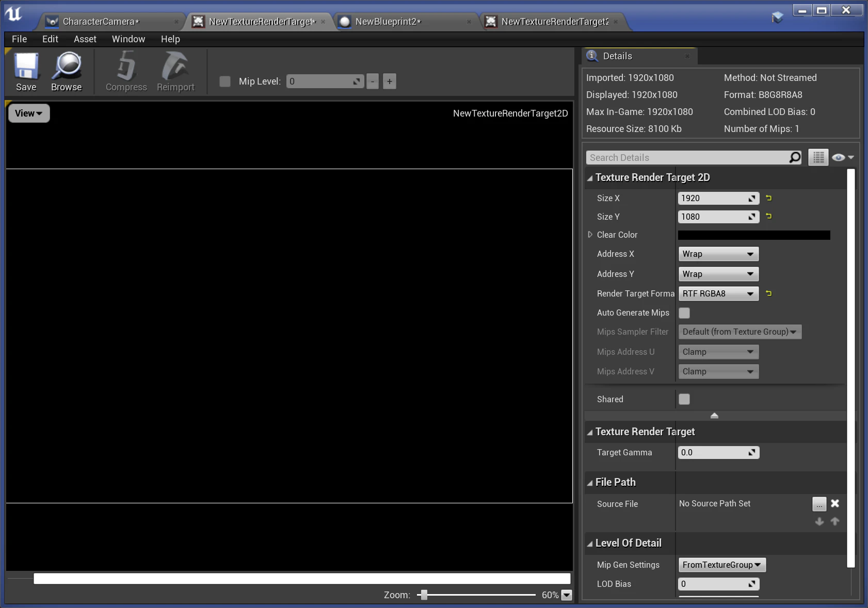Open the View dropdown button
The width and height of the screenshot is (868, 608).
[x=29, y=113]
